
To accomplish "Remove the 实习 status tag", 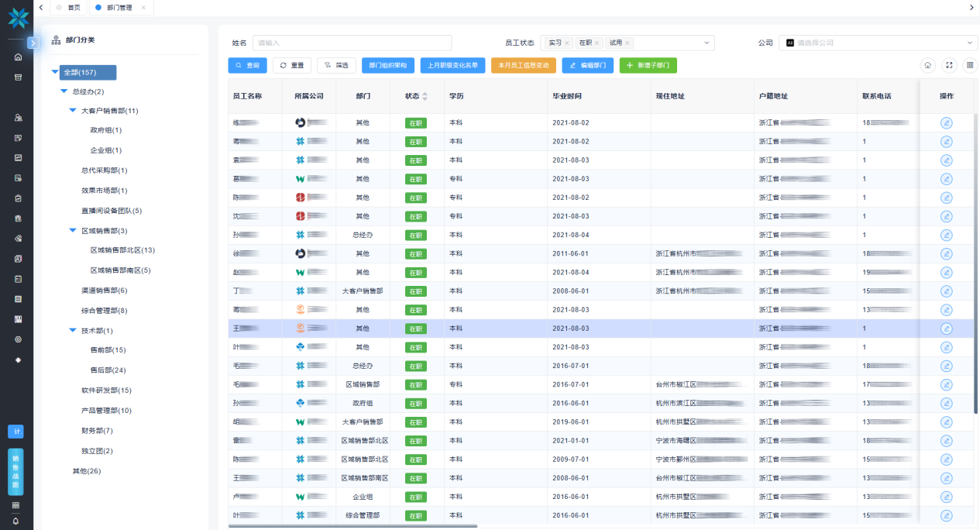I will pyautogui.click(x=566, y=43).
